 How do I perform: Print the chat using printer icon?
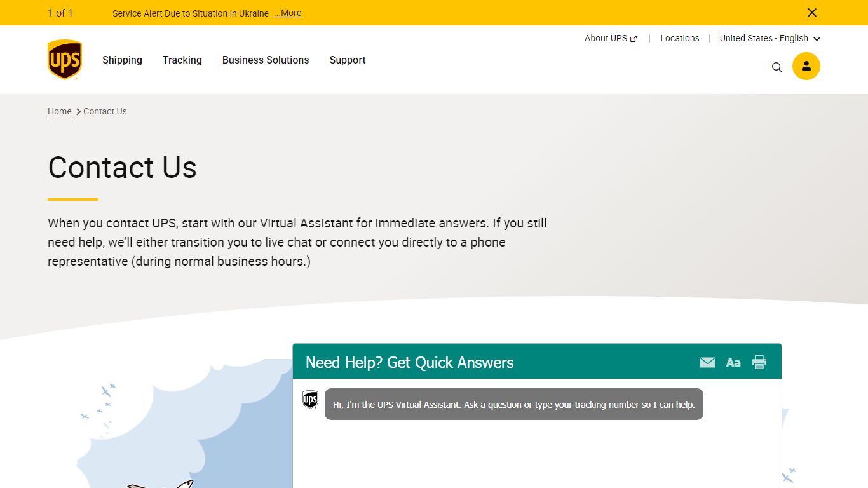[x=759, y=362]
